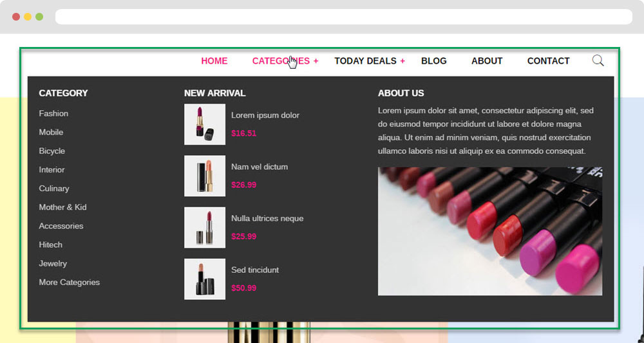
Task: Open the ABOUT menu item
Action: [487, 60]
